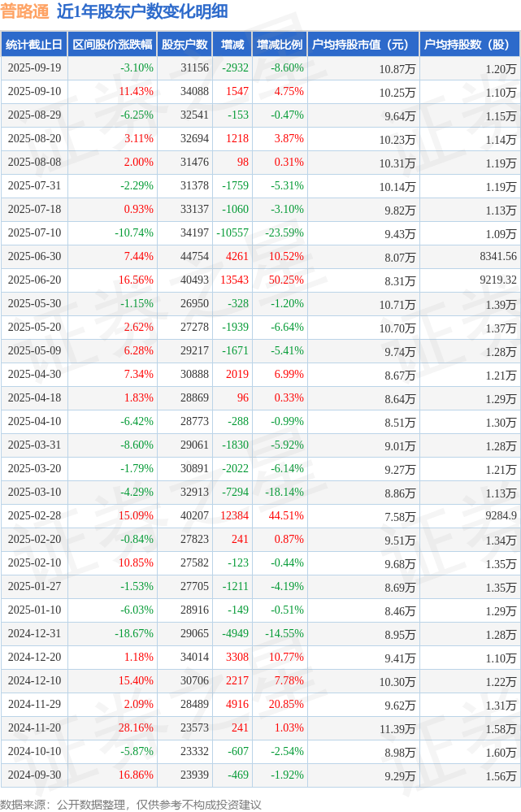The image size is (521, 812).
Task: Click shareholder count 44754
Action: (194, 257)
